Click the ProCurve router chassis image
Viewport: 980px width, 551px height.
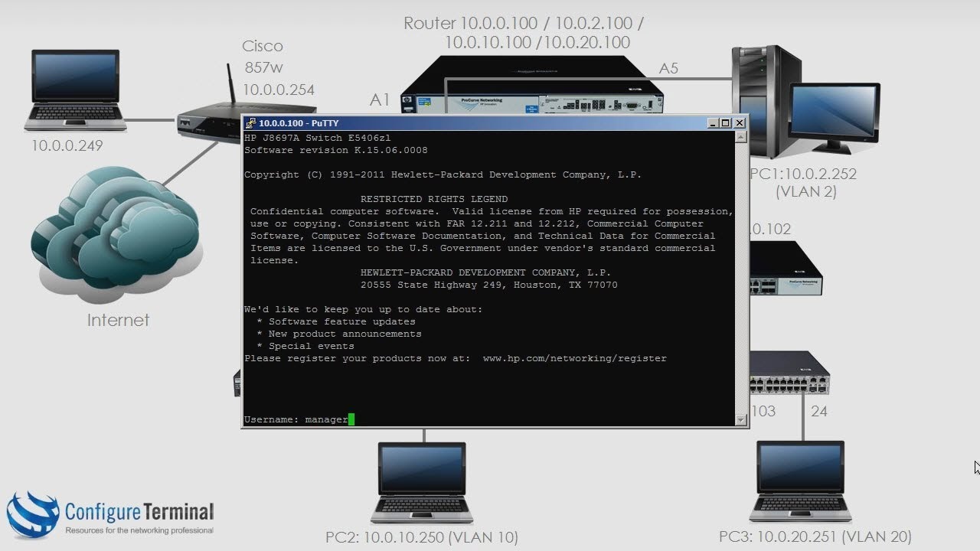(531, 86)
